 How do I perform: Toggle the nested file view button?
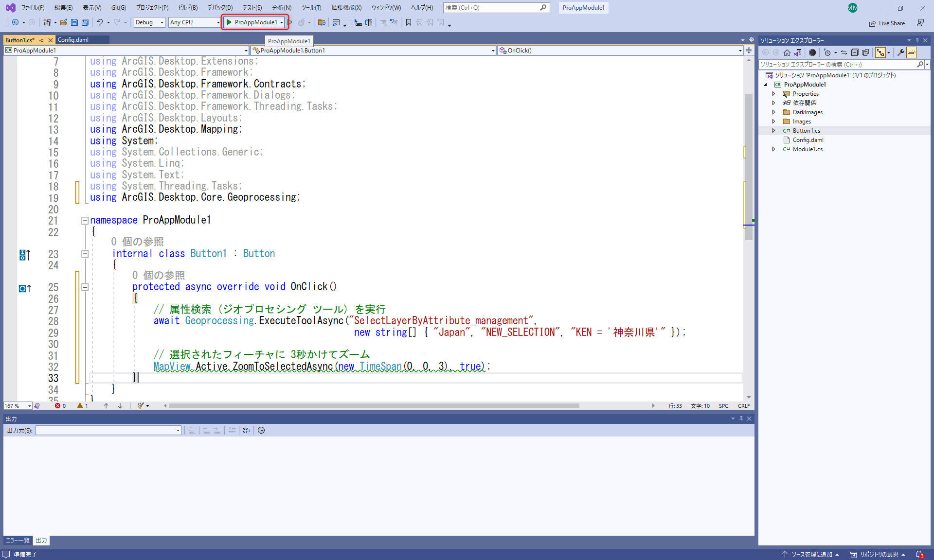(880, 52)
